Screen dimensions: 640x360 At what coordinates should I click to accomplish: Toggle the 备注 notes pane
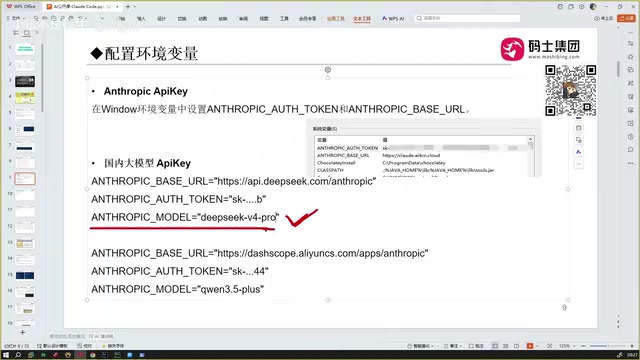453,346
